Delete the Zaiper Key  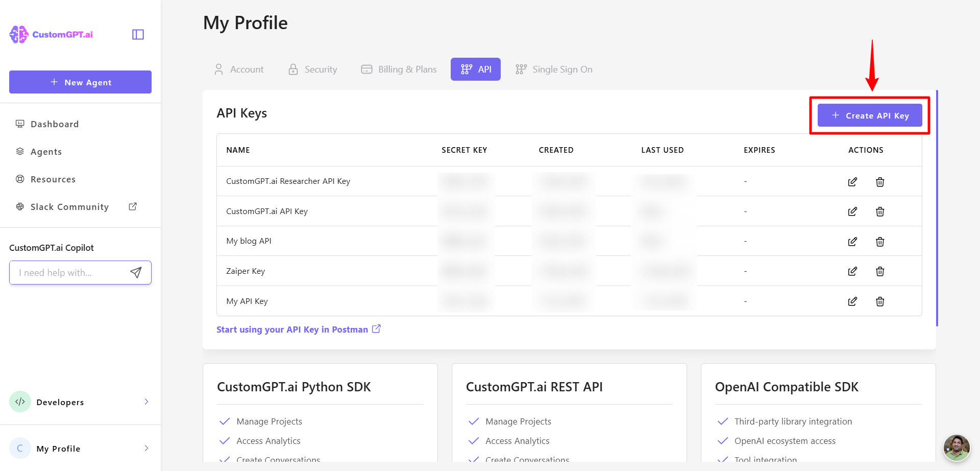click(x=880, y=271)
